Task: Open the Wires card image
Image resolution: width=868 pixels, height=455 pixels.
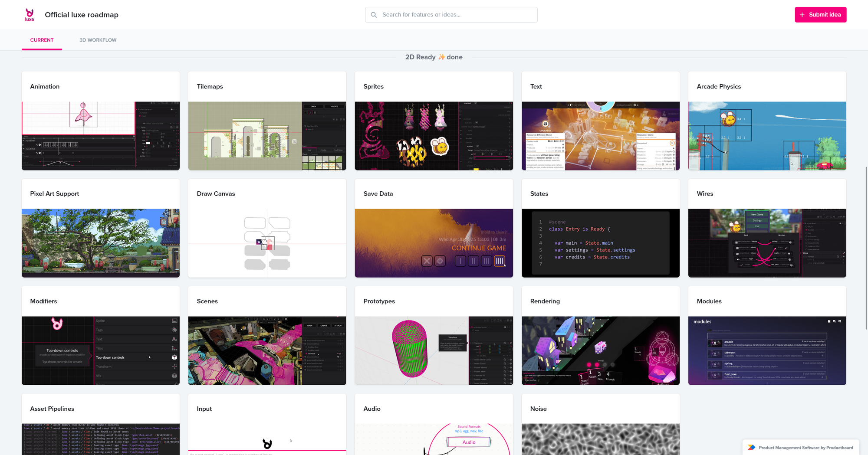Action: click(x=767, y=243)
